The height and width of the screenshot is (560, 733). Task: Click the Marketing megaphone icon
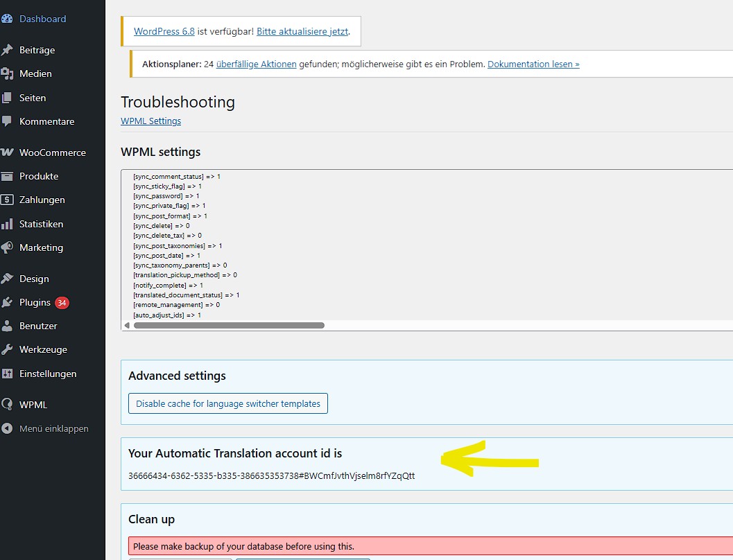tap(7, 247)
